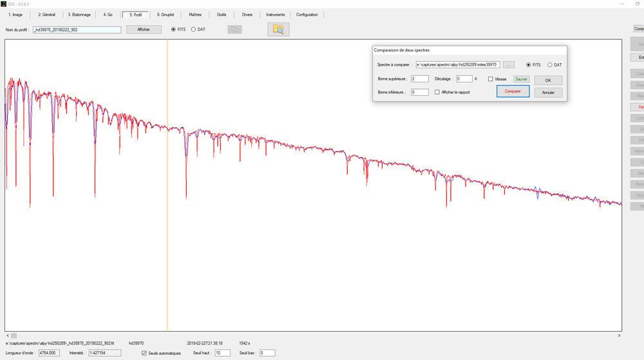The width and height of the screenshot is (644, 360).
Task: Select FITS format in the profile bar
Action: pos(173,30)
